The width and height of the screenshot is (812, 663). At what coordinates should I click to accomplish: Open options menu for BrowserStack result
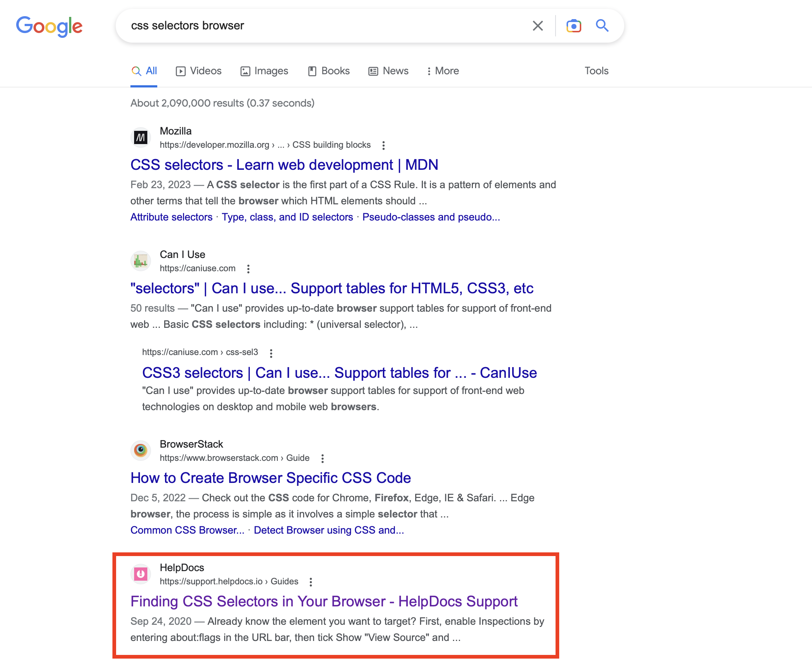pos(322,458)
